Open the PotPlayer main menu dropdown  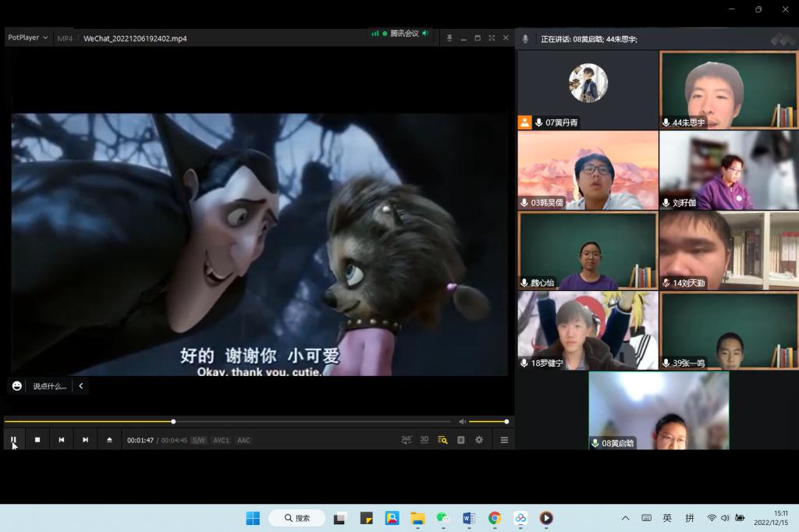pos(27,37)
